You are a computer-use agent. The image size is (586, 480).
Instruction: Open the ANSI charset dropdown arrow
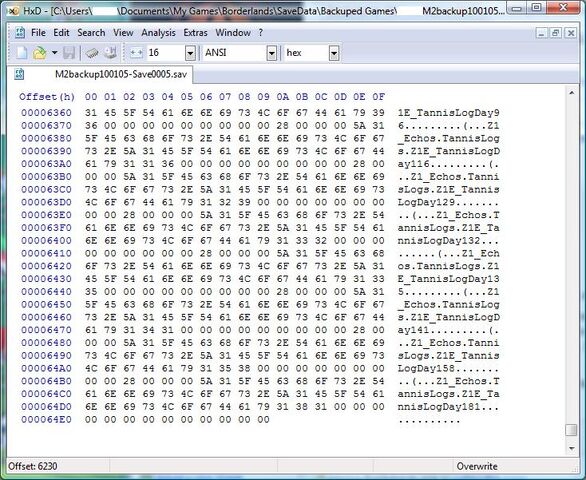coord(272,53)
